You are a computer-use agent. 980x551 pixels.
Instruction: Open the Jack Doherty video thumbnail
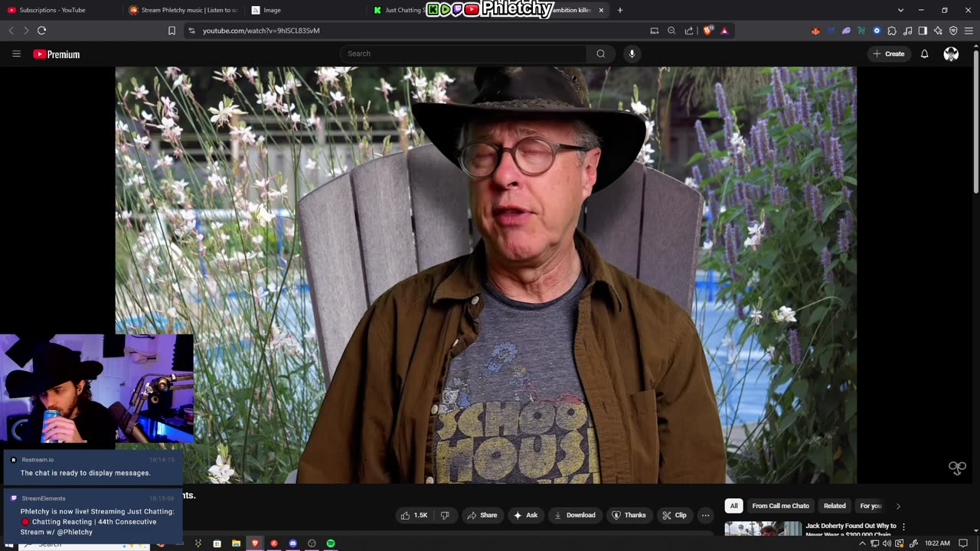pyautogui.click(x=763, y=529)
